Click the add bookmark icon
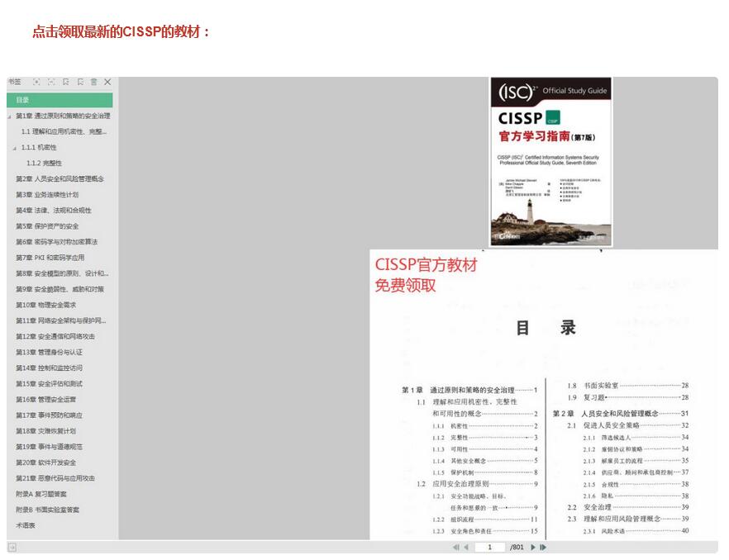The width and height of the screenshot is (729, 560). pyautogui.click(x=66, y=83)
